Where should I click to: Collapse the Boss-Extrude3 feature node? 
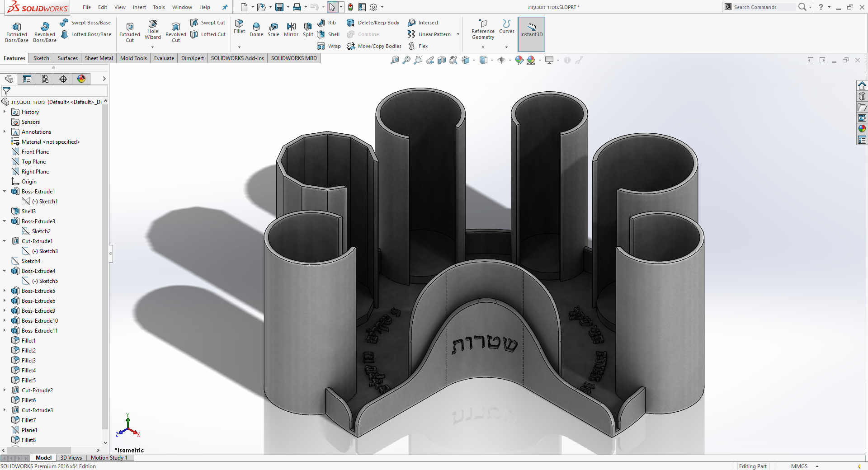point(5,221)
